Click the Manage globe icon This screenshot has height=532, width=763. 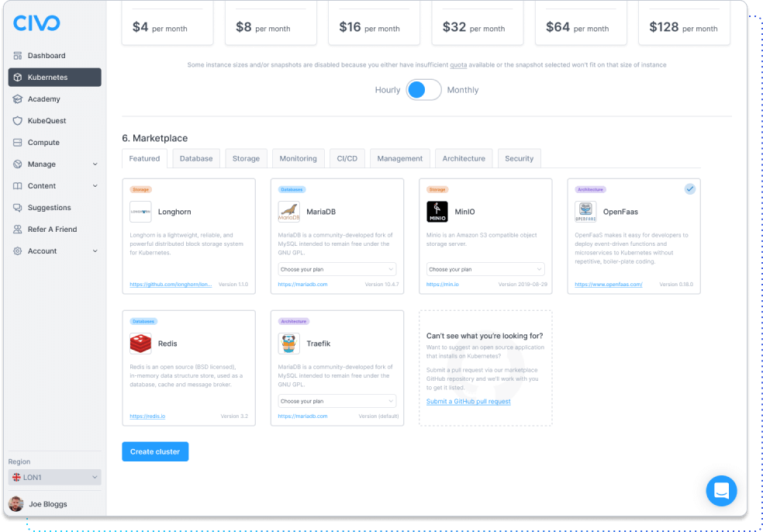(x=18, y=164)
